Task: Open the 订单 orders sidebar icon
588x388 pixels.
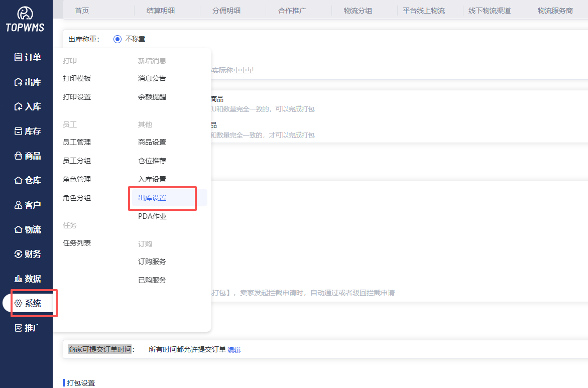Action: point(19,57)
